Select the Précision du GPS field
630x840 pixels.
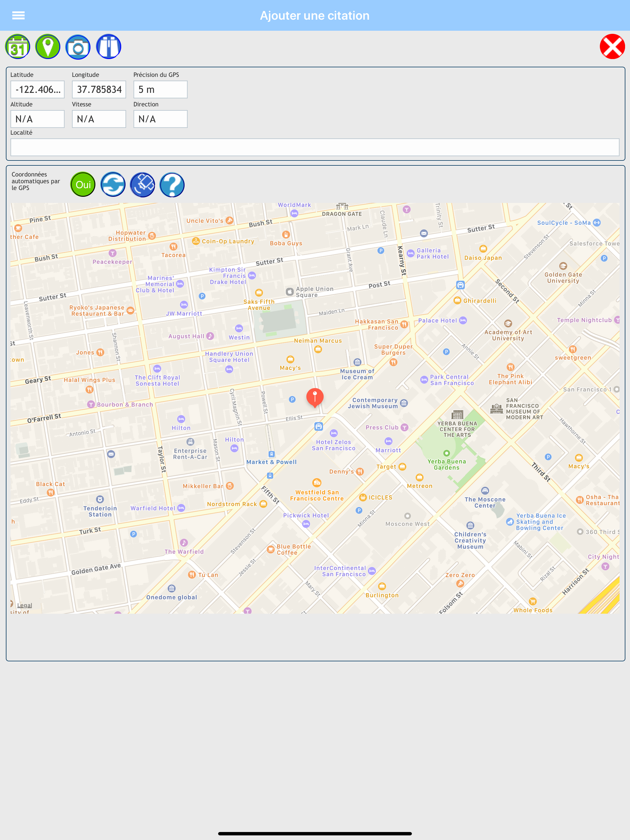pyautogui.click(x=160, y=89)
